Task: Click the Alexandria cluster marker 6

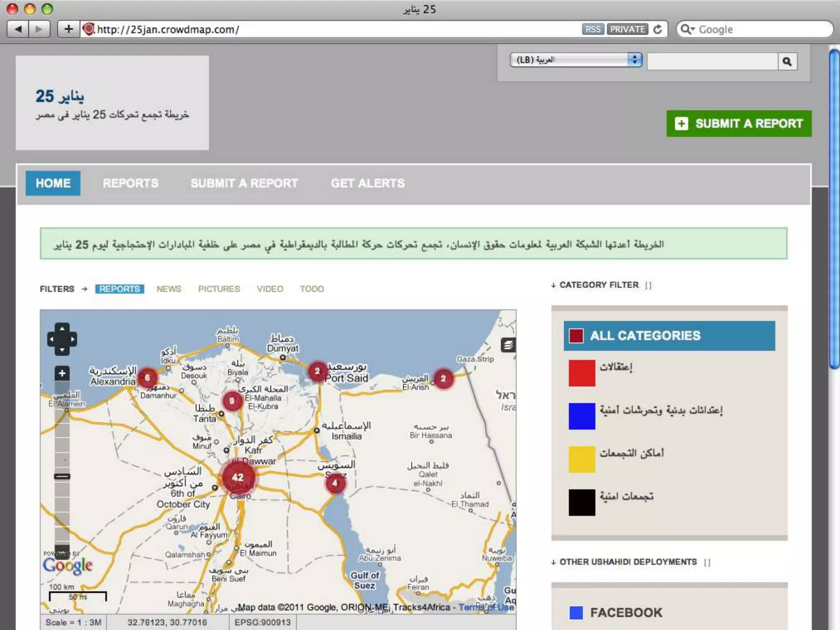Action: click(147, 377)
